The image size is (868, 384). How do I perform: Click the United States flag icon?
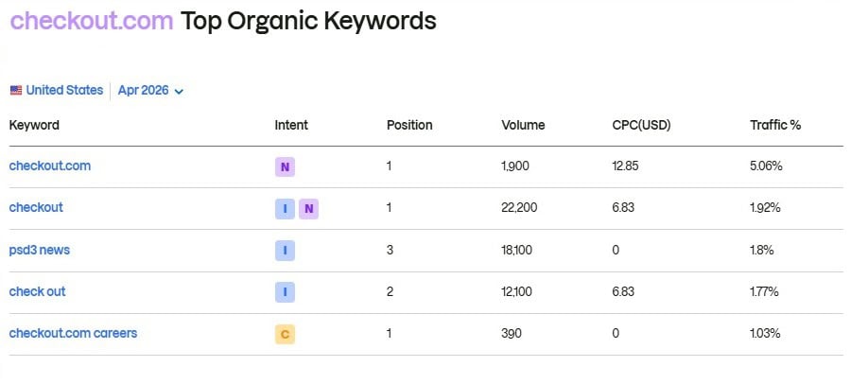point(16,90)
